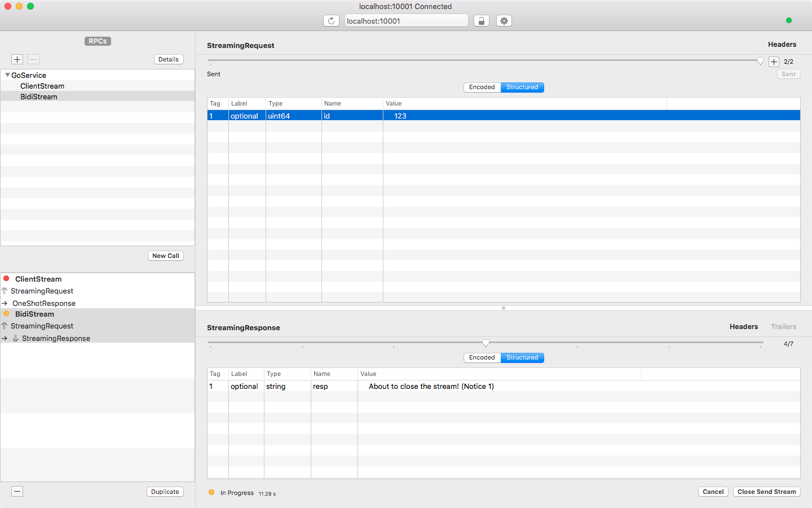
Task: Open the settings gear icon
Action: pyautogui.click(x=504, y=21)
